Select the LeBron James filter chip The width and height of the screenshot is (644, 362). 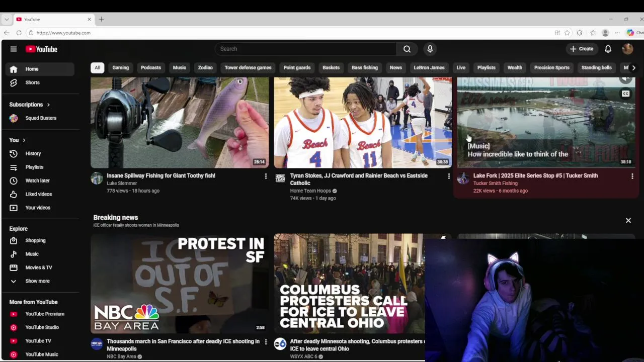pos(429,68)
